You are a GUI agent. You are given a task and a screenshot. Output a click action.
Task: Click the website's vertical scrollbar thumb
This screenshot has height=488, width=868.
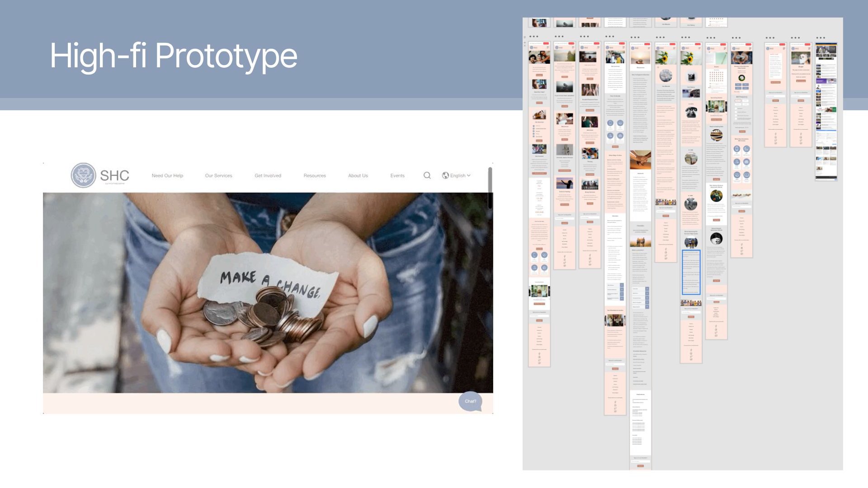490,188
